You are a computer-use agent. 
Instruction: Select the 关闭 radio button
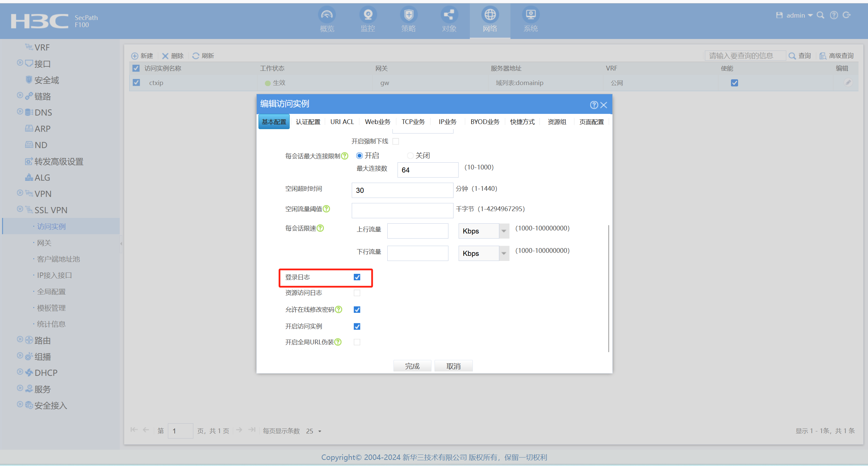point(410,156)
